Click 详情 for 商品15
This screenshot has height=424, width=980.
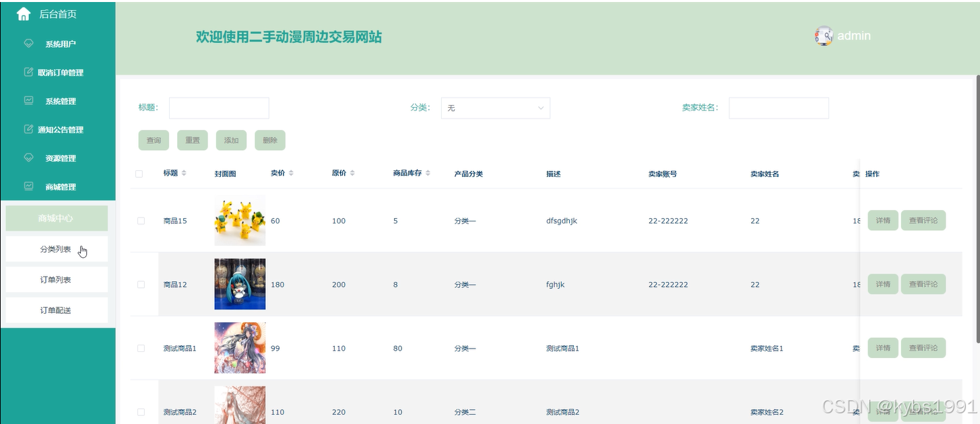(x=883, y=220)
